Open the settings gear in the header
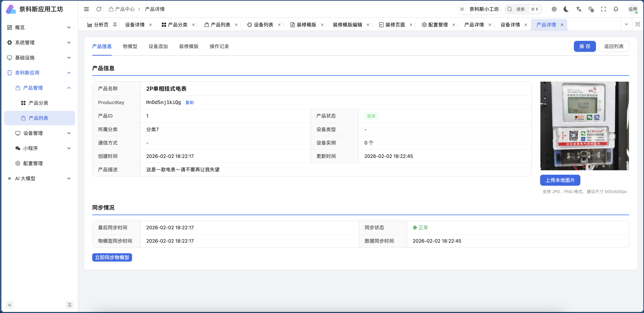The height and width of the screenshot is (313, 644). pos(554,9)
